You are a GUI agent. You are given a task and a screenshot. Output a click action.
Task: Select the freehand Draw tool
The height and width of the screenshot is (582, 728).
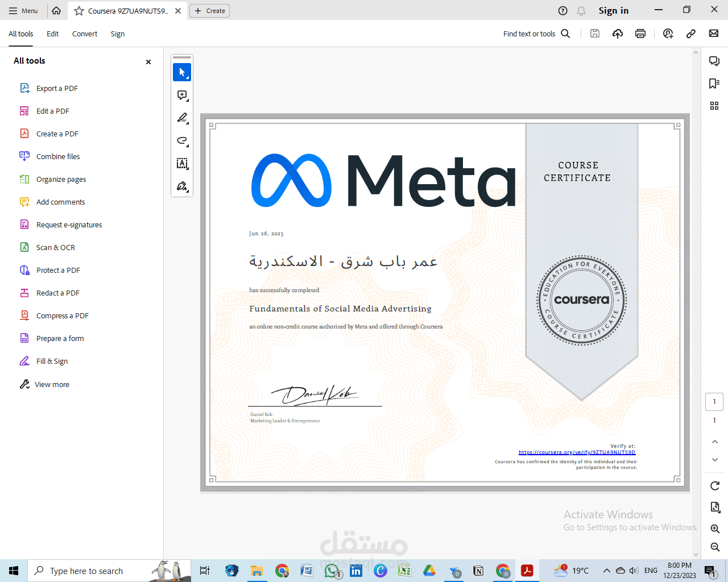[x=182, y=140]
